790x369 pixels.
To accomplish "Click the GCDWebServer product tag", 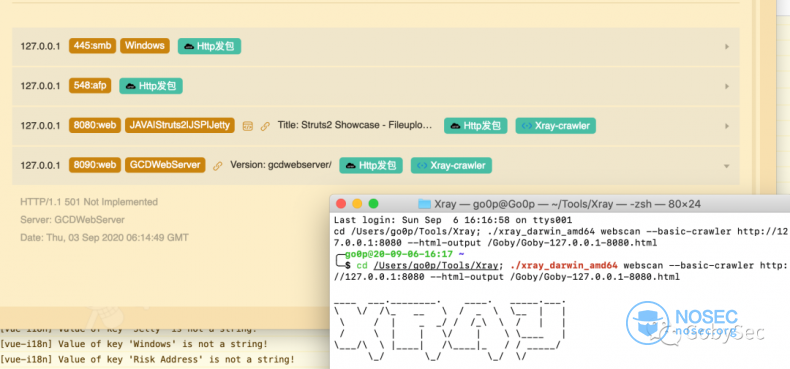I will pos(165,165).
